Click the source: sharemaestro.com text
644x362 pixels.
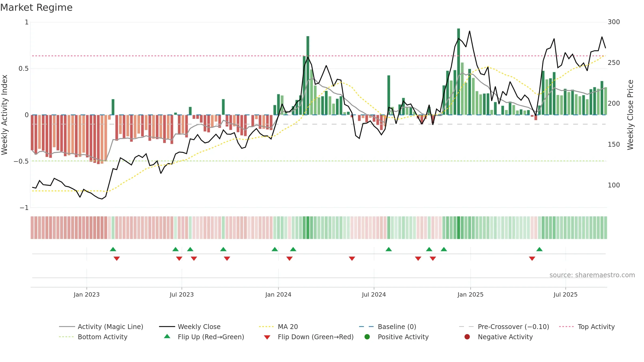pos(592,275)
